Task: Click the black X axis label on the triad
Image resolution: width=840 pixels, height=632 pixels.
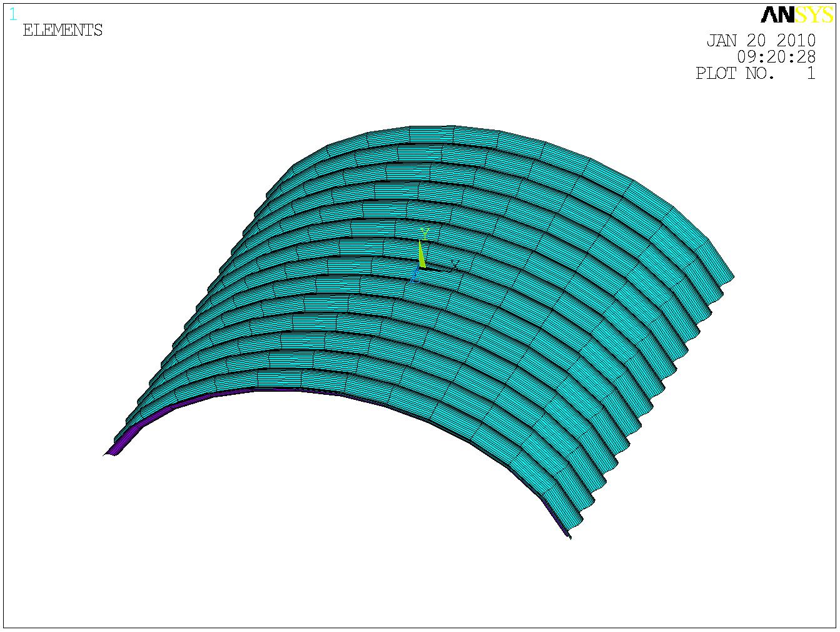Action: click(x=455, y=267)
